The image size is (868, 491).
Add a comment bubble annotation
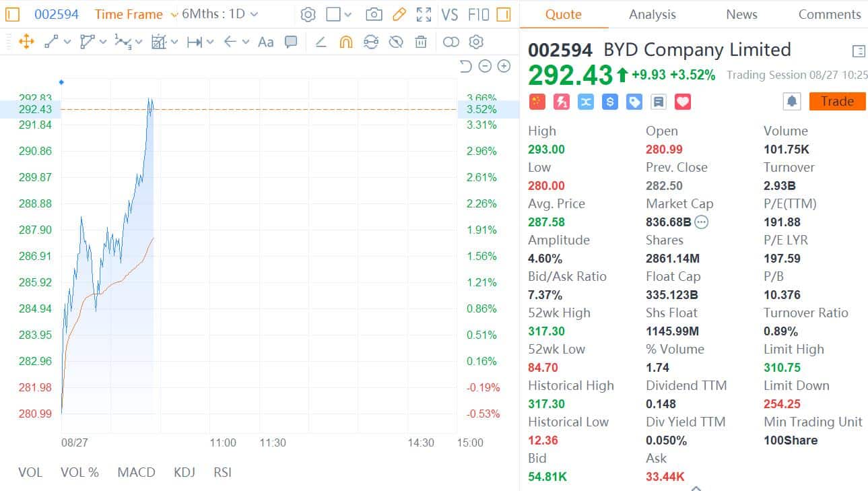click(291, 42)
